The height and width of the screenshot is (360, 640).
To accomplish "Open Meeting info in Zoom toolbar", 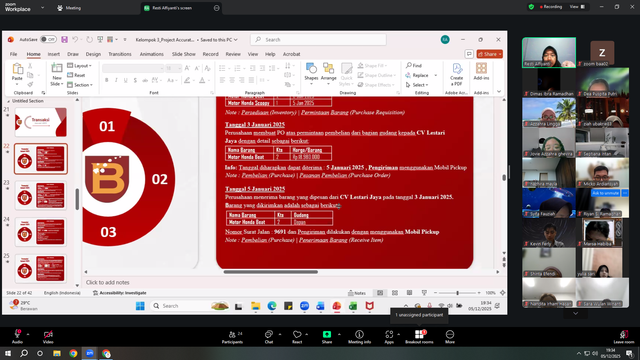I will click(359, 337).
